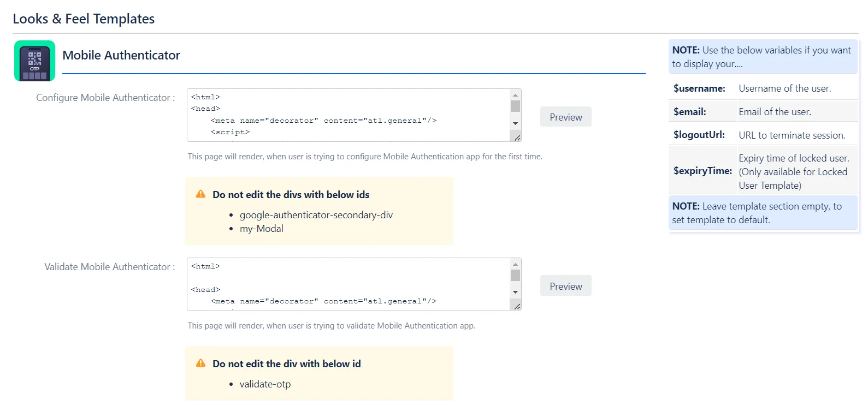Viewport: 868px width, 412px height.
Task: Select the $username variable in the table
Action: [x=699, y=88]
